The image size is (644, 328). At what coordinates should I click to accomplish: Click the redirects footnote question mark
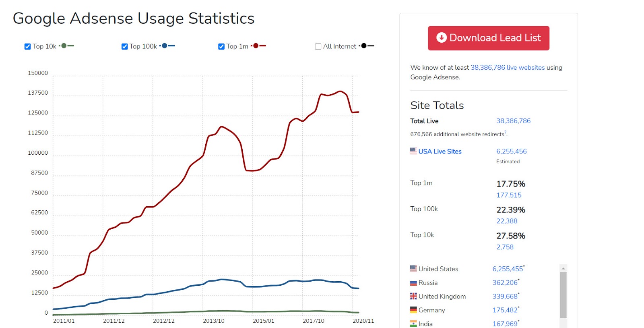(506, 133)
